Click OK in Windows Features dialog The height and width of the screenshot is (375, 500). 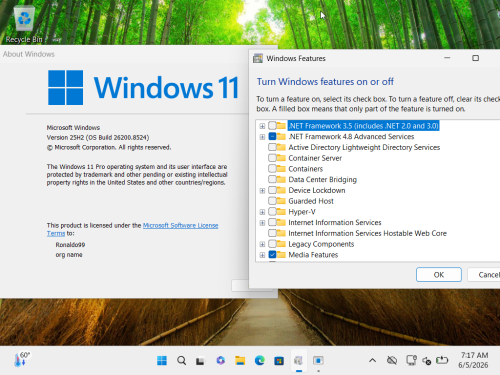pos(439,275)
